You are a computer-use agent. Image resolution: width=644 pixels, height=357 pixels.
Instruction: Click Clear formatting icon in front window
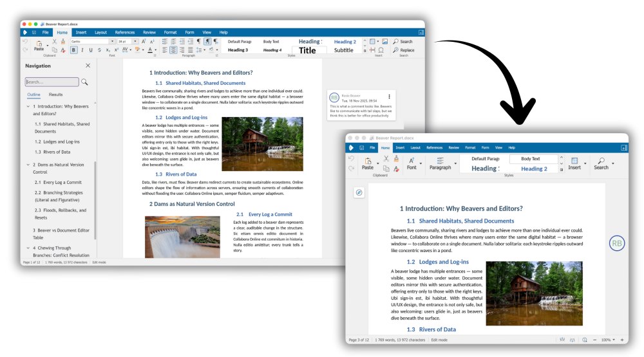[x=396, y=169]
